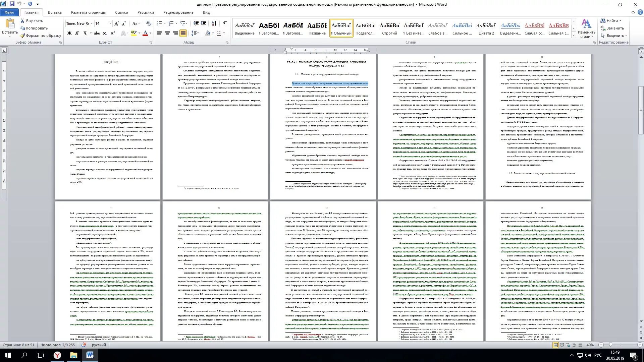
Task: Decrease paragraph indent
Action: [x=196, y=23]
